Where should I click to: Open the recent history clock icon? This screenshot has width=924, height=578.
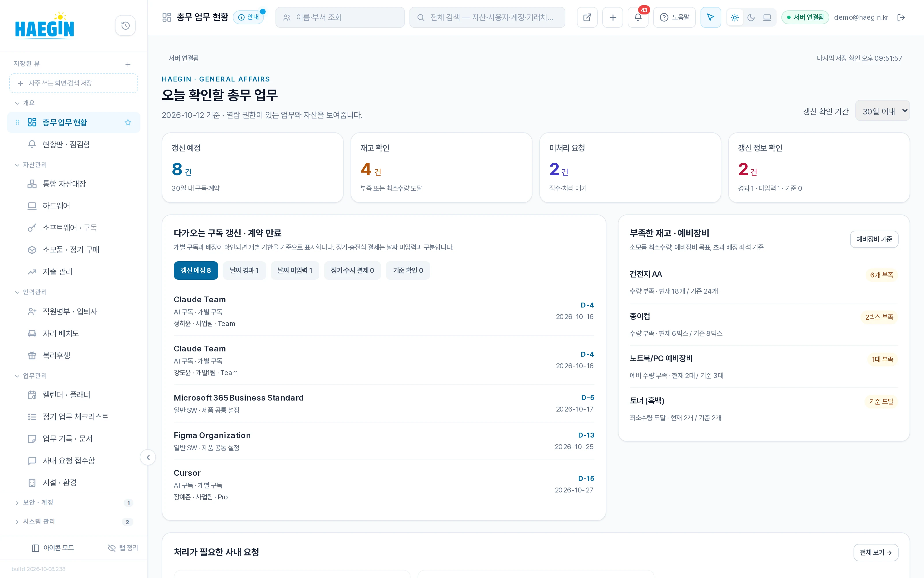[125, 26]
